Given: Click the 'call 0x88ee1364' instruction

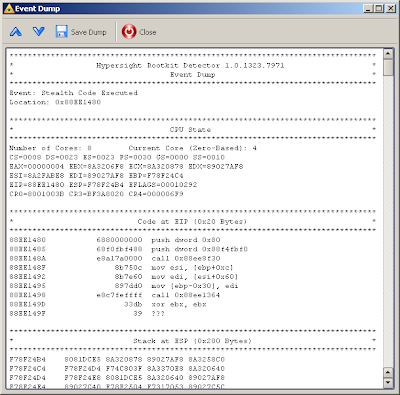Looking at the screenshot, I should 186,295.
